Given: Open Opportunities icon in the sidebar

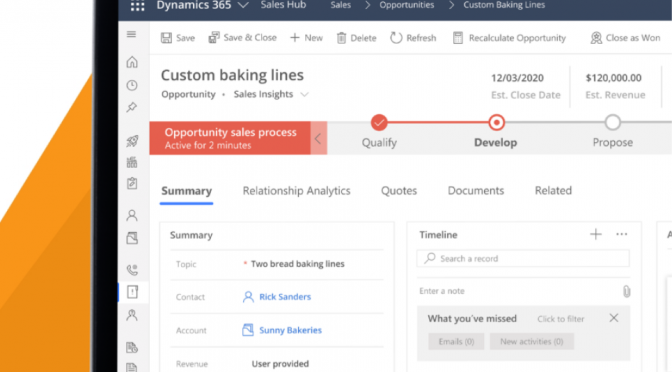Looking at the screenshot, I should point(132,292).
